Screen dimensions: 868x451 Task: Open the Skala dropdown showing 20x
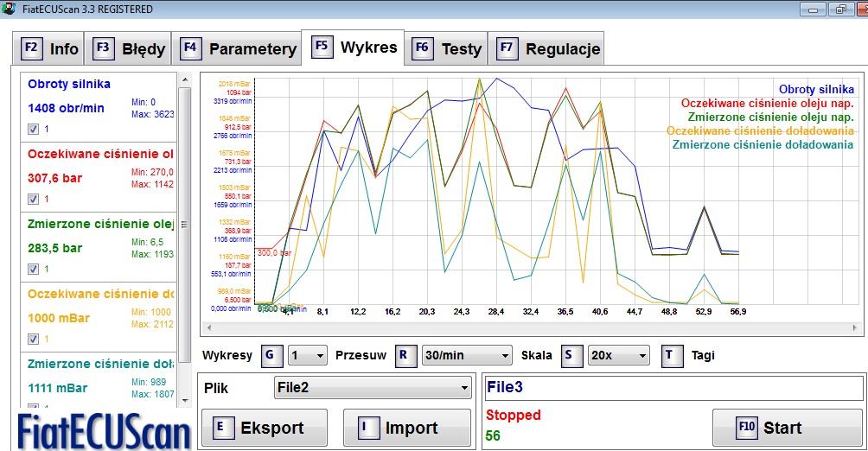click(x=618, y=355)
